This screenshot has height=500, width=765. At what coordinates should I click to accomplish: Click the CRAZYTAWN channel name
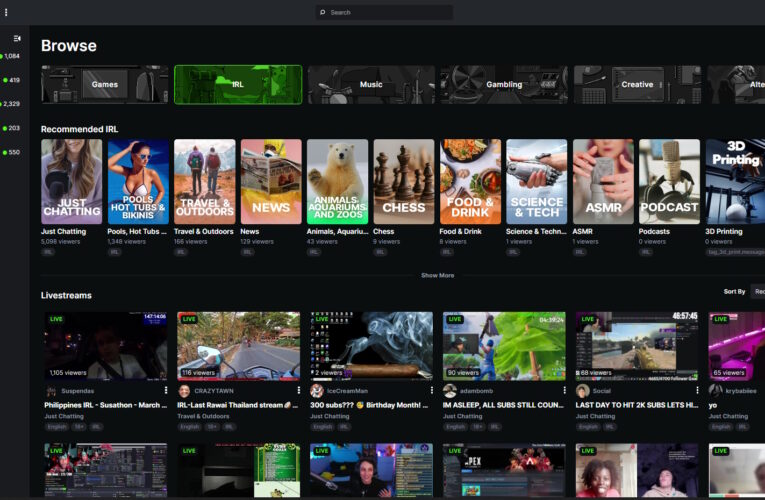click(x=212, y=391)
